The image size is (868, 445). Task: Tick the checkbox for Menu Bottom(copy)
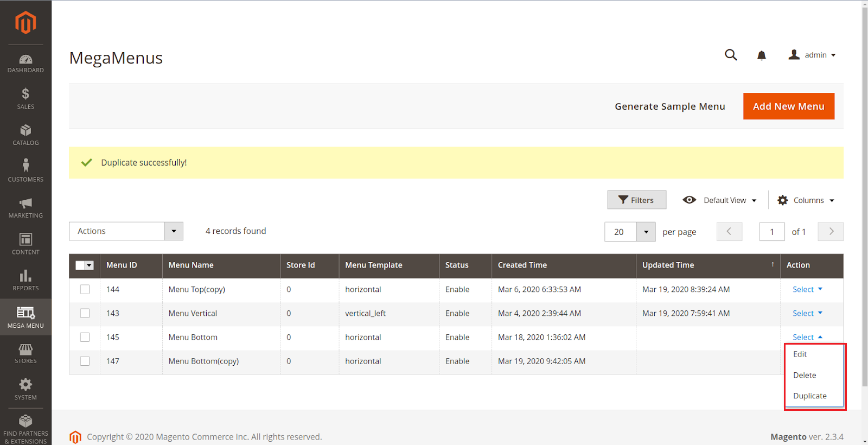click(x=85, y=361)
